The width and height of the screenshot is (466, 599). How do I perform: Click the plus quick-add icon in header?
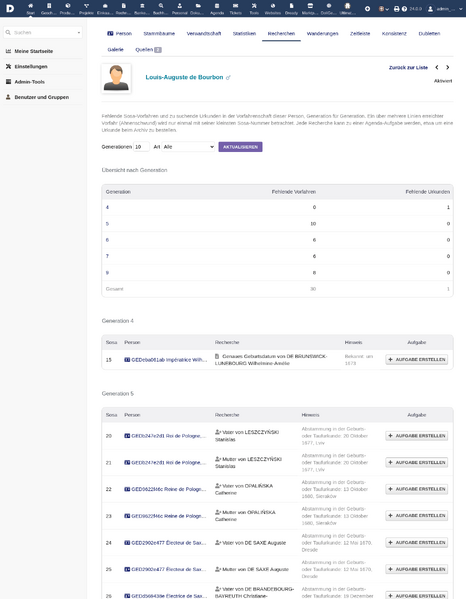click(x=367, y=8)
